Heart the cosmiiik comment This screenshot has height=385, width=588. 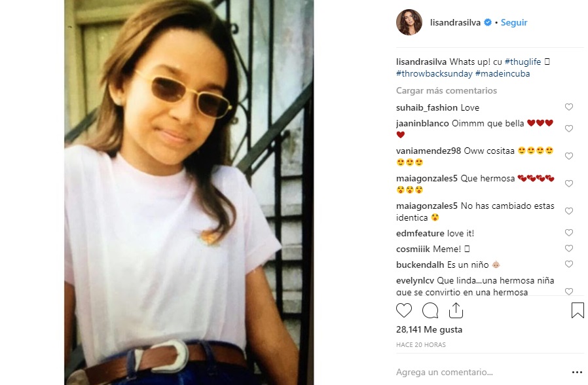(x=568, y=249)
